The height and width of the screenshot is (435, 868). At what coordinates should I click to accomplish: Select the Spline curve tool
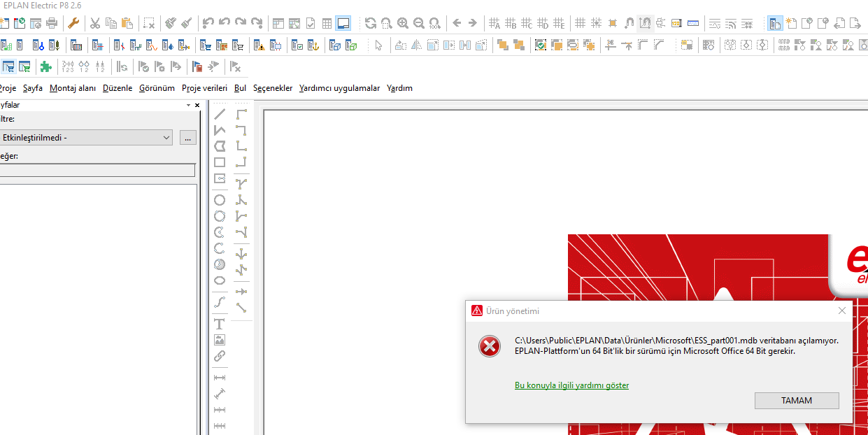pos(220,302)
